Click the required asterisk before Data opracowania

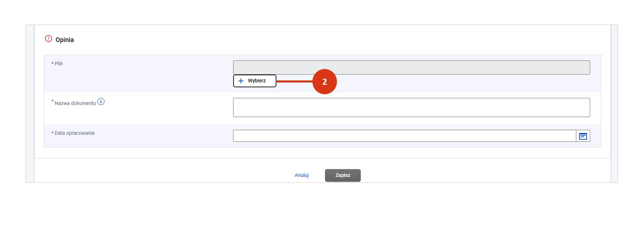53,133
